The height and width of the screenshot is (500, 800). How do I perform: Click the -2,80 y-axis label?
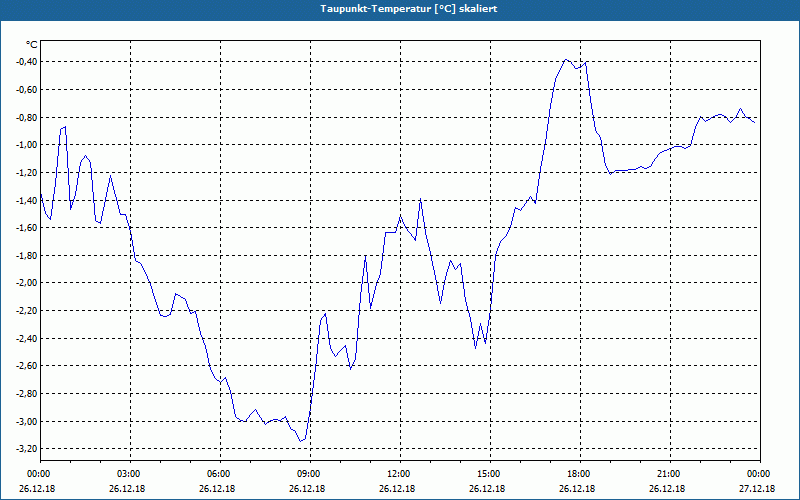(x=28, y=394)
